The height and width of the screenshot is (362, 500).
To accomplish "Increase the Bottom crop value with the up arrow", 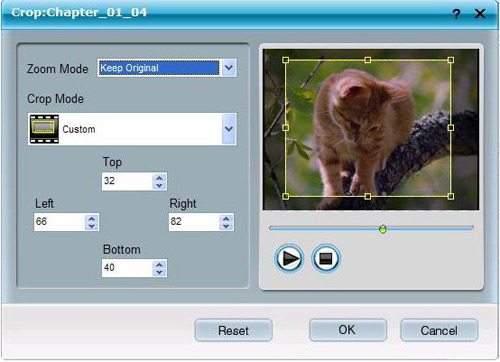I will coord(159,265).
